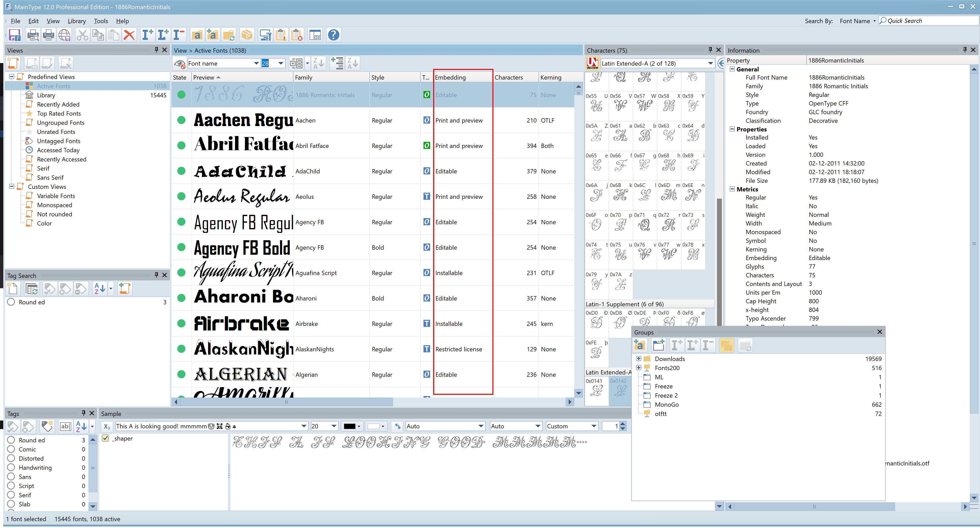Open Print Preview from the toolbar
This screenshot has width=980, height=528.
[x=33, y=35]
